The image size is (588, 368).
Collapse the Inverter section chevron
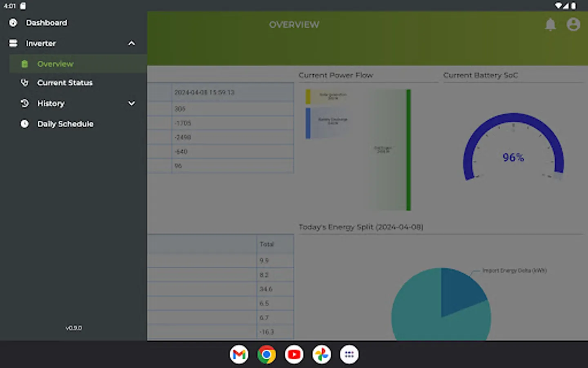tap(131, 43)
